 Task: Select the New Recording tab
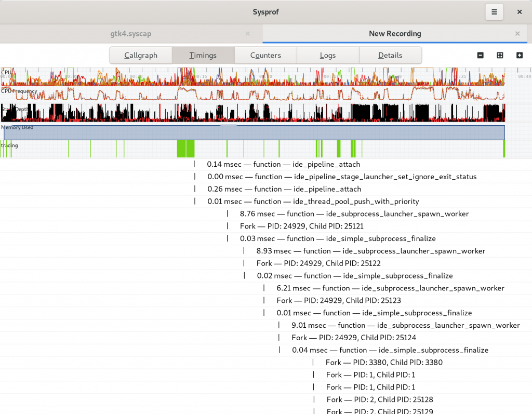395,34
